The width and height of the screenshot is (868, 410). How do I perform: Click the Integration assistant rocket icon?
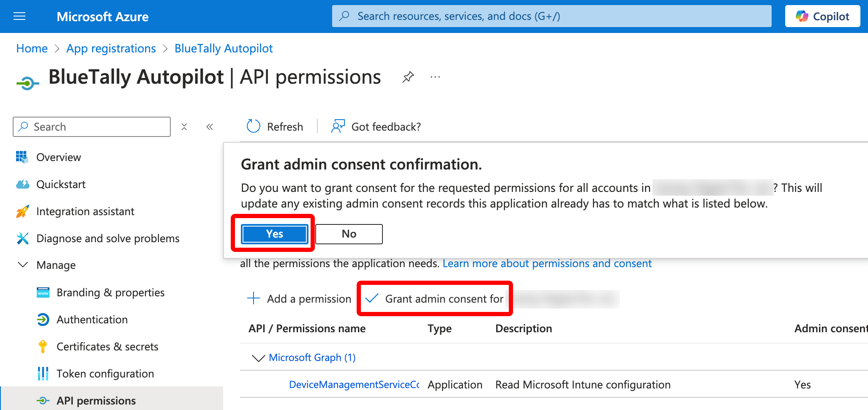coord(22,211)
